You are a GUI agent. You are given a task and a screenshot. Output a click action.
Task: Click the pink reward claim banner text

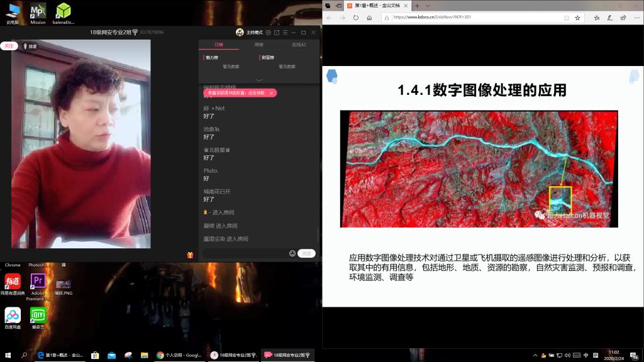click(x=236, y=93)
